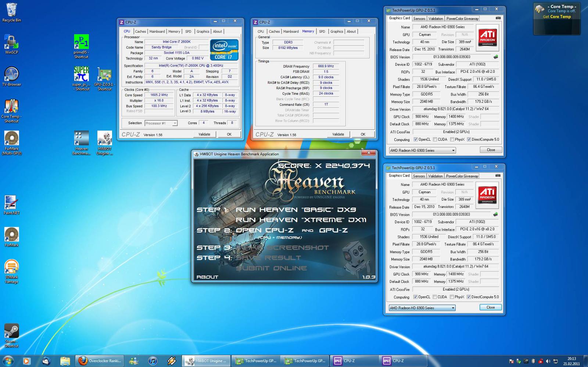Toggle OpenCL checkbox in top GPU-Z window
This screenshot has width=588, height=367.
(416, 140)
